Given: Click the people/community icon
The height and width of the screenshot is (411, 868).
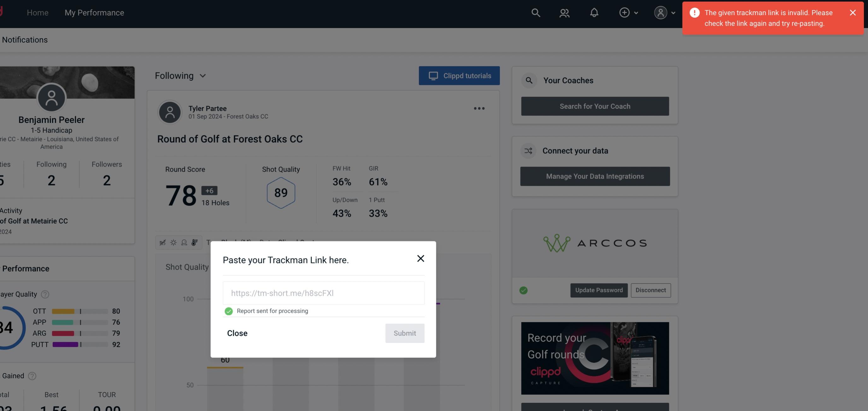Looking at the screenshot, I should pos(564,12).
